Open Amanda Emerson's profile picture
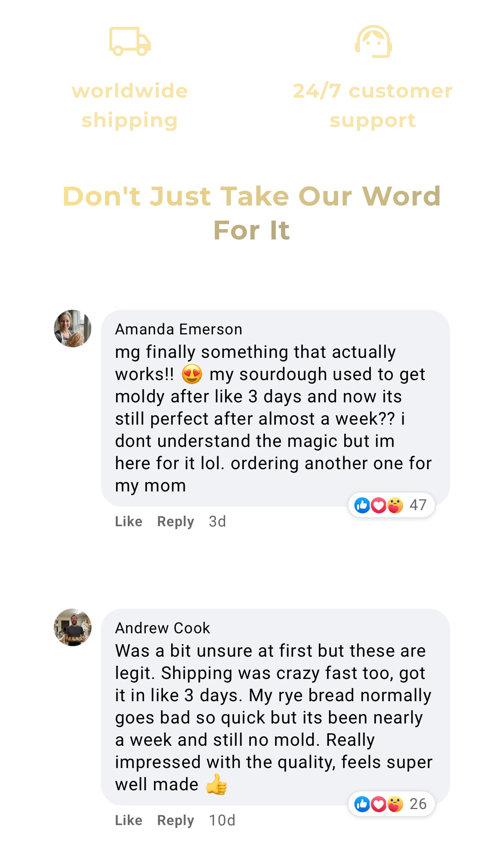Screen dimensions: 504x861 (73, 329)
